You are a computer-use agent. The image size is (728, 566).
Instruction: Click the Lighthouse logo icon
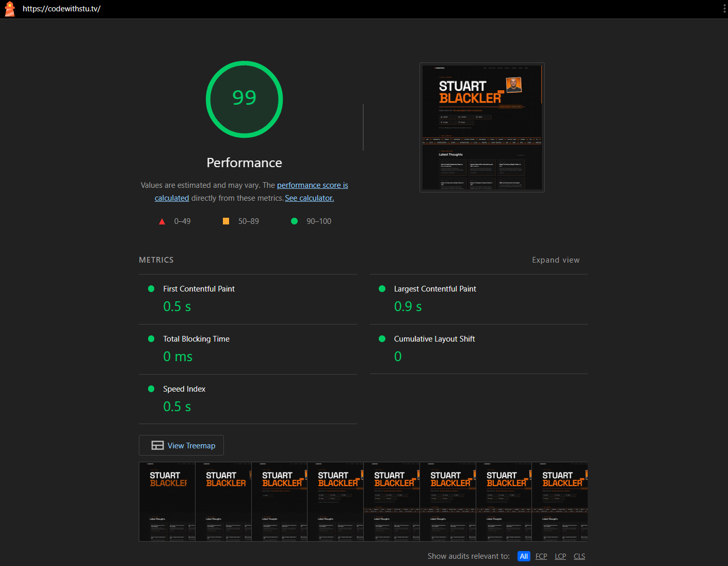9,9
